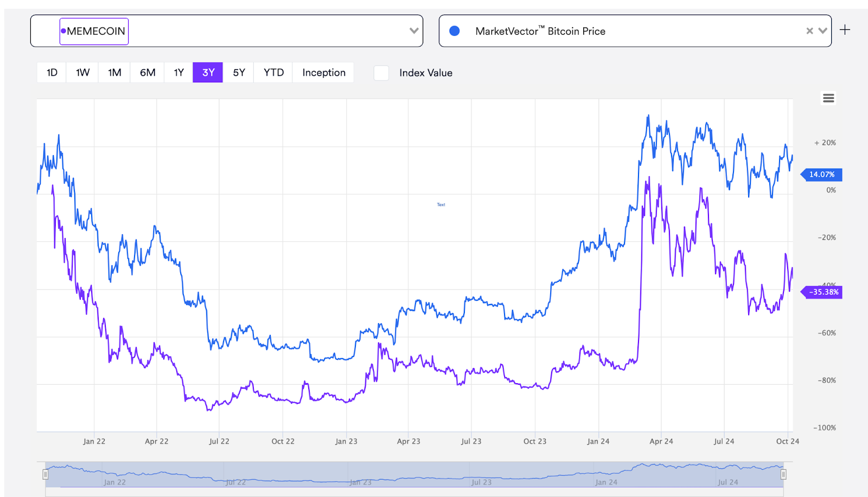Click the Jan 24 axis label
This screenshot has height=497, width=868.
pos(598,441)
